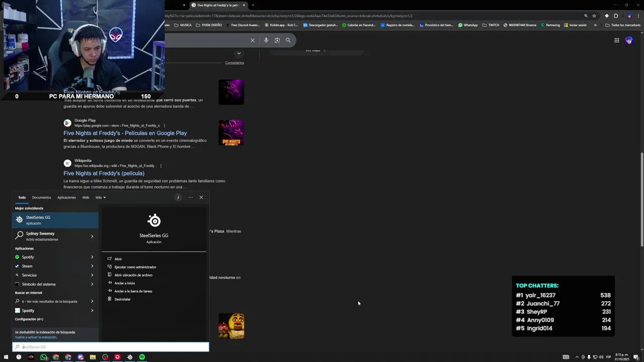Open the Más dropdown in search filters
The width and height of the screenshot is (644, 362).
(101, 198)
